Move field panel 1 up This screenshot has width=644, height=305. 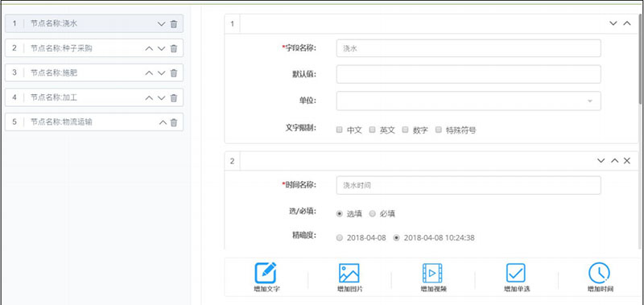coord(627,23)
